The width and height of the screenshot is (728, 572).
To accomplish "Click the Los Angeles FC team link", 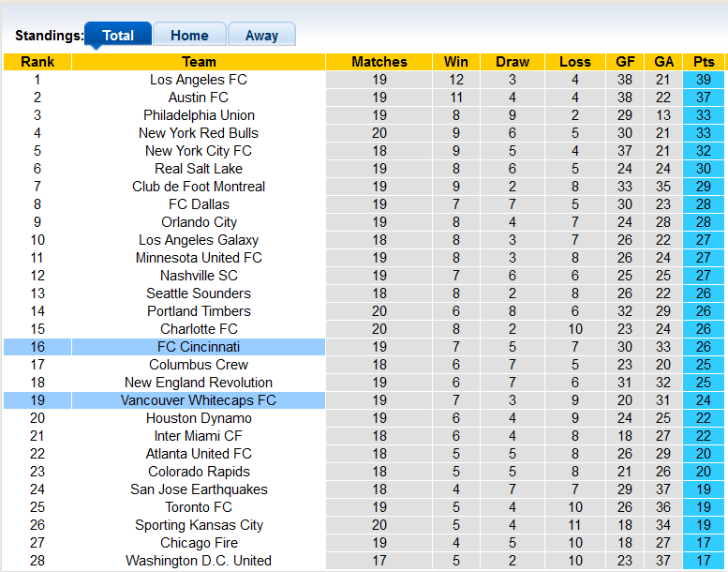I will (199, 80).
